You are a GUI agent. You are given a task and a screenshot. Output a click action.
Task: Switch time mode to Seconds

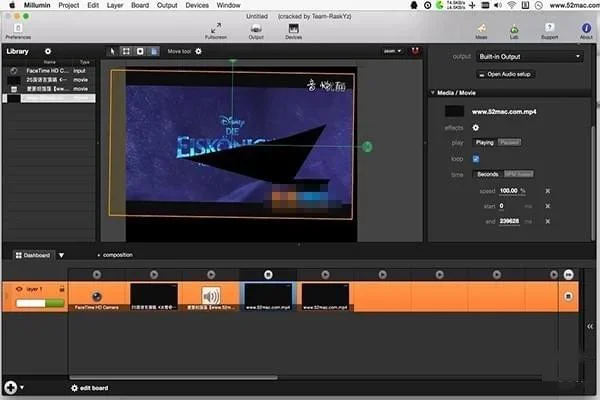tap(488, 174)
